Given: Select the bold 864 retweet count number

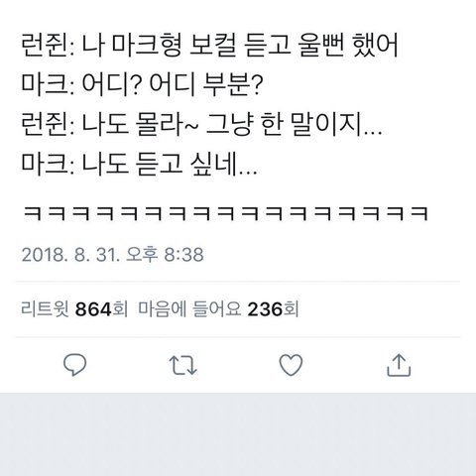Looking at the screenshot, I should 93,309.
